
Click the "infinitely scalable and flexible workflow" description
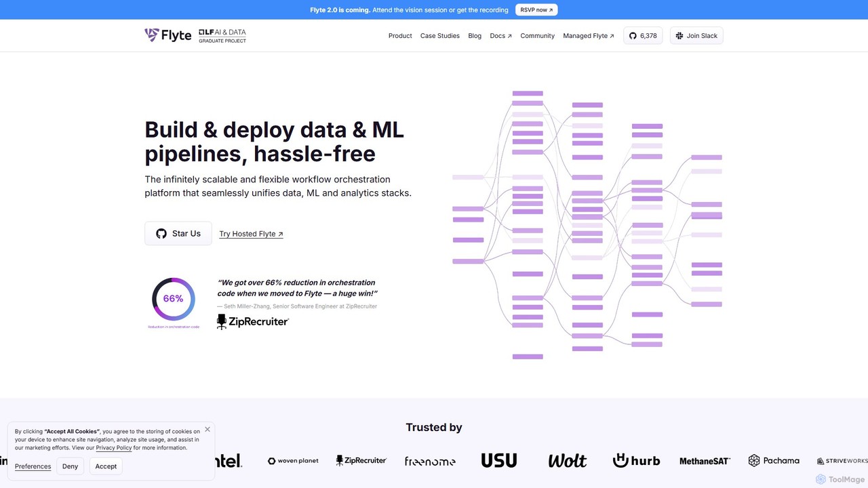point(278,186)
